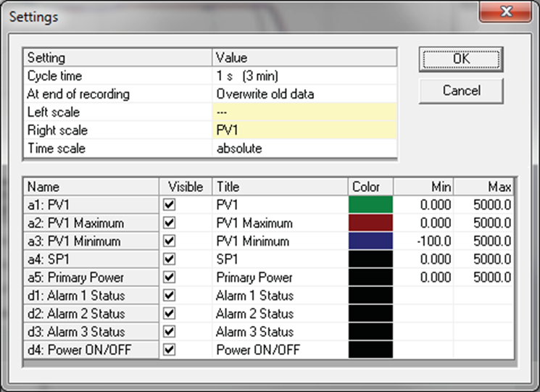Select the 'a5: Primary Power' name row

pyautogui.click(x=91, y=278)
